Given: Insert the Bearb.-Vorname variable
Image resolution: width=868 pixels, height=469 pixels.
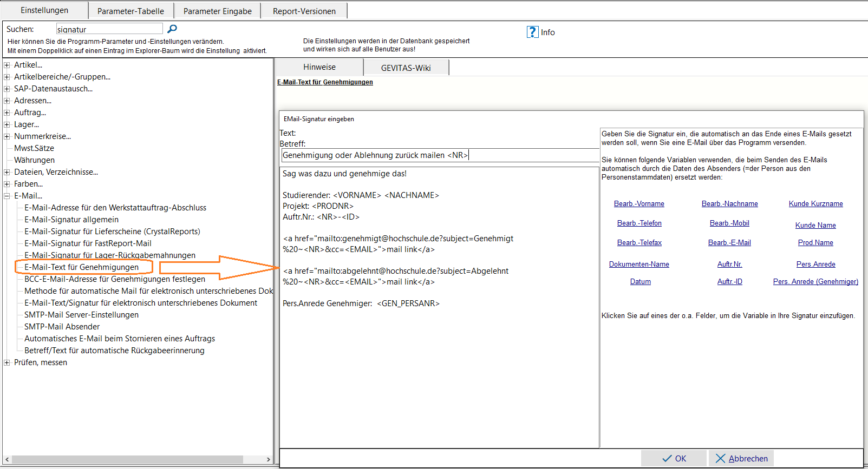Looking at the screenshot, I should pos(639,204).
